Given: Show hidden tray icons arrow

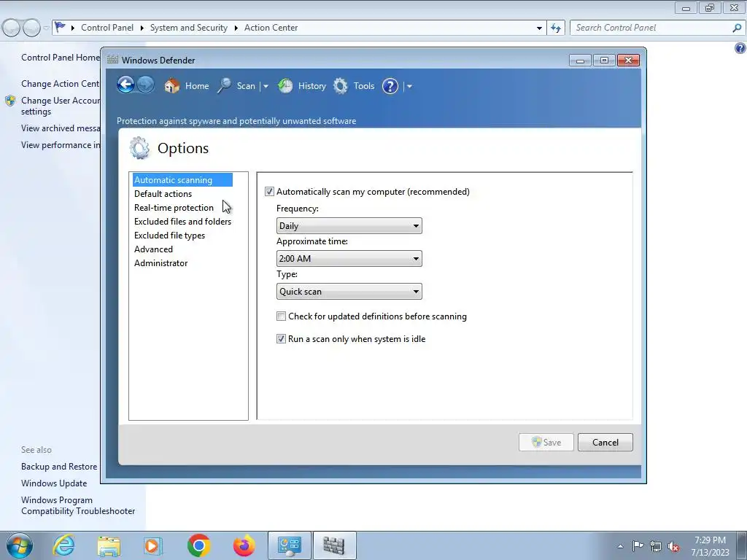Looking at the screenshot, I should tap(620, 546).
